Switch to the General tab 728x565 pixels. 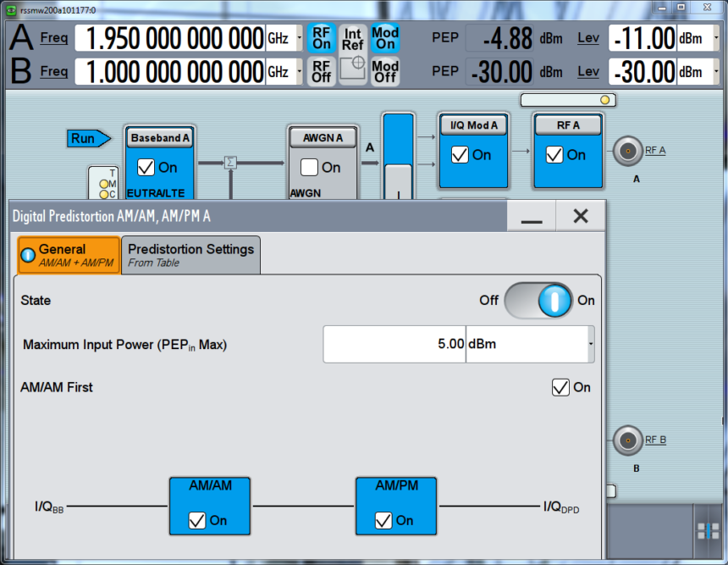tap(69, 255)
